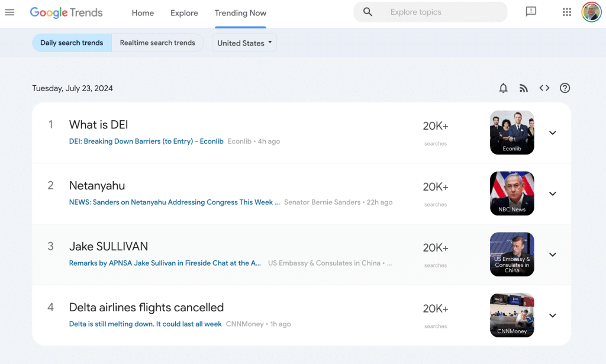Open the Google apps grid
Screen dimensions: 606x364
(x=566, y=12)
